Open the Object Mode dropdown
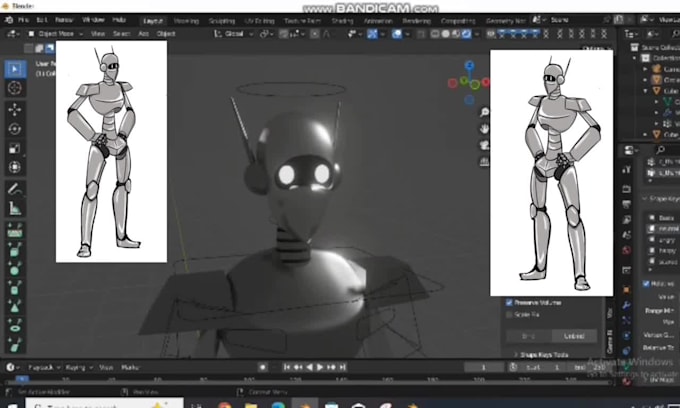Image resolution: width=680 pixels, height=408 pixels. coord(55,34)
